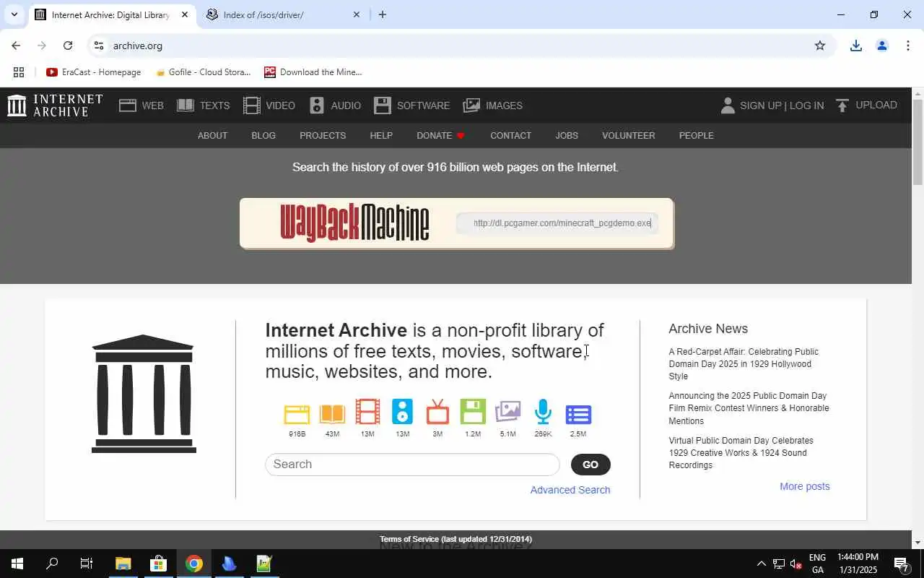
Task: Select the green floppy icon labeled 1.2M
Action: coord(473,412)
